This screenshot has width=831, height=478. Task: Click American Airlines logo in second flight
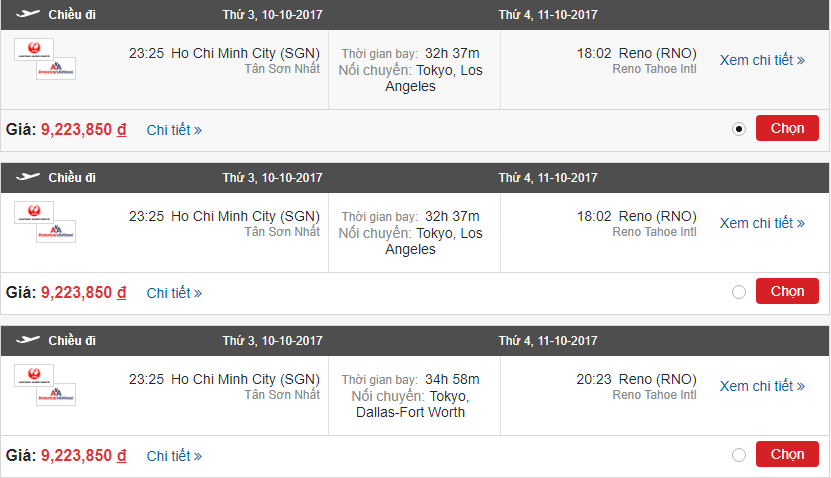click(x=56, y=231)
